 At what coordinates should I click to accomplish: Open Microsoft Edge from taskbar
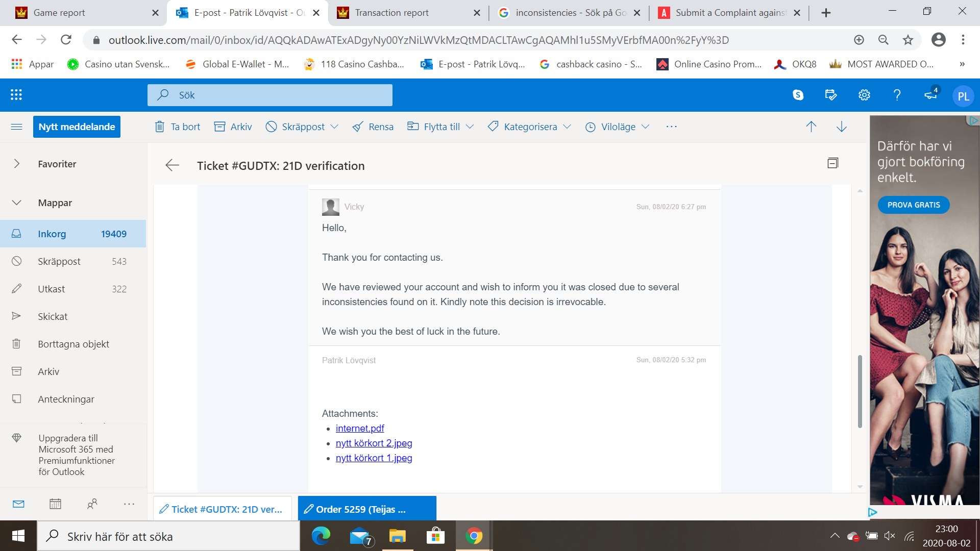(321, 536)
